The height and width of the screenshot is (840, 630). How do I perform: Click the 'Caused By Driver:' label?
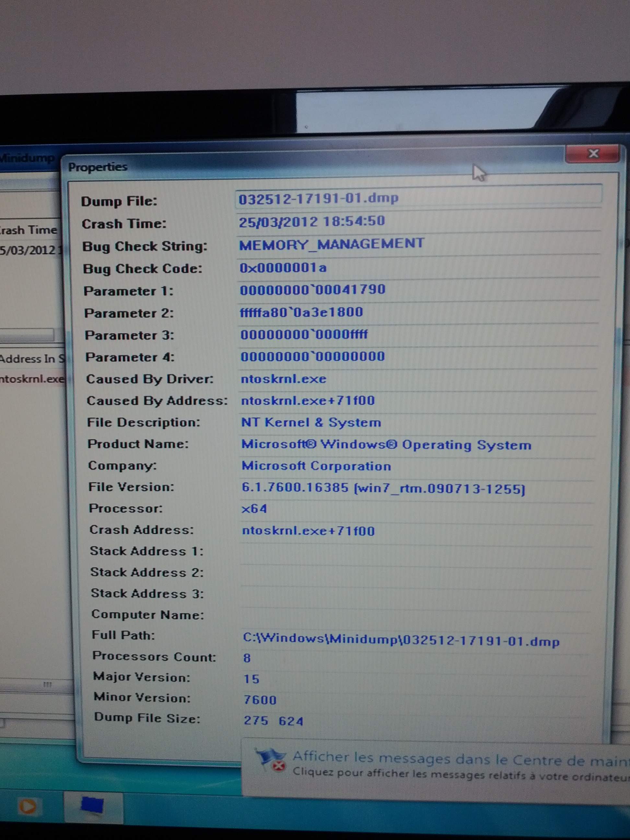click(x=150, y=379)
